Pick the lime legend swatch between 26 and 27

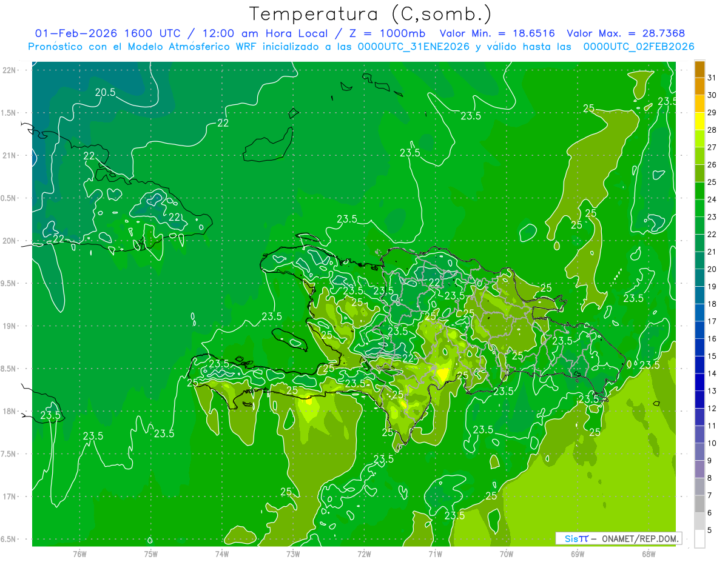pyautogui.click(x=699, y=156)
